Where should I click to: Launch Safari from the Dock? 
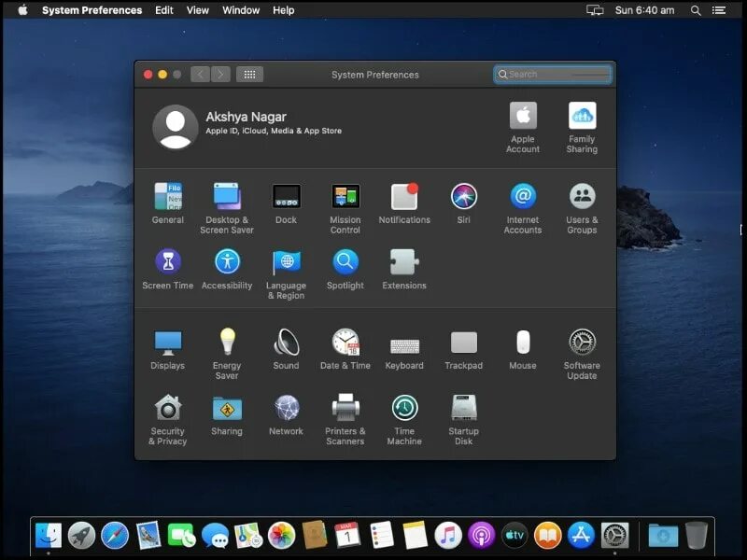pyautogui.click(x=115, y=535)
